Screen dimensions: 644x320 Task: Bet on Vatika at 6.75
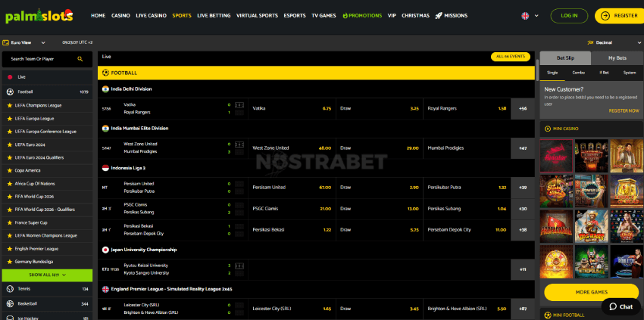pyautogui.click(x=292, y=109)
